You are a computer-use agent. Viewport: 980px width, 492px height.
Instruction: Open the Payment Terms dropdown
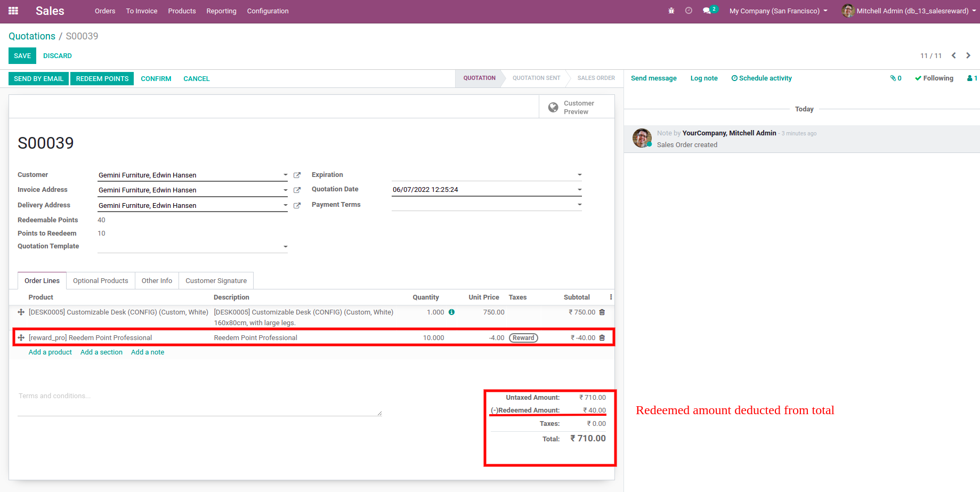tap(579, 205)
